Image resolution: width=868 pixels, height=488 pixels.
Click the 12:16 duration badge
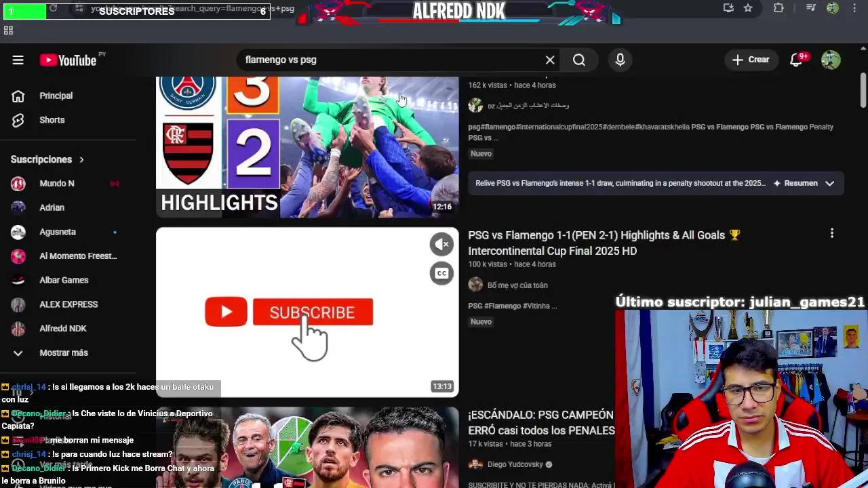click(442, 207)
